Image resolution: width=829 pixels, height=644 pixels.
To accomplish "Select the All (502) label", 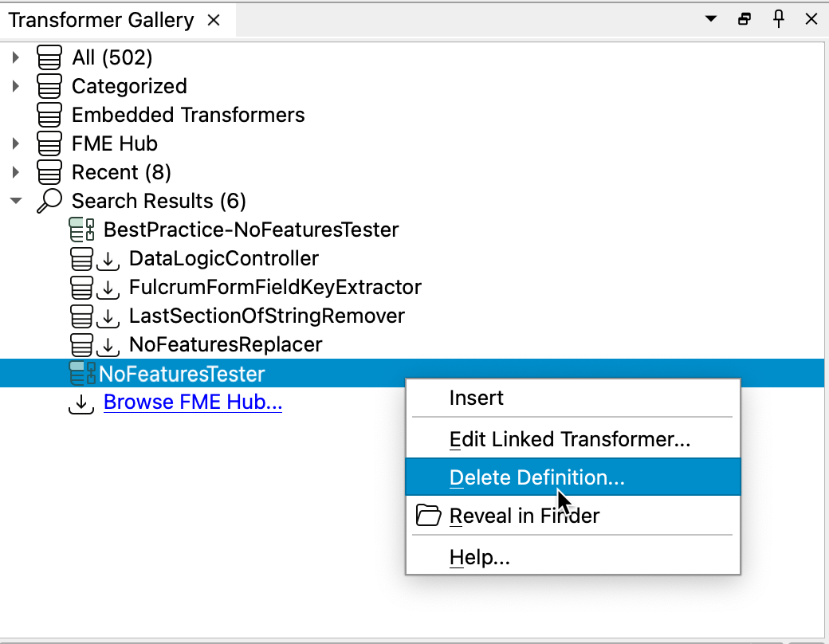I will (x=112, y=57).
